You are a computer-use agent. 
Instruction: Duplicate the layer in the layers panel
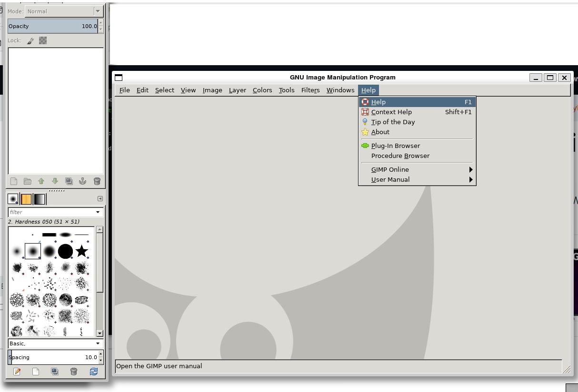point(69,181)
